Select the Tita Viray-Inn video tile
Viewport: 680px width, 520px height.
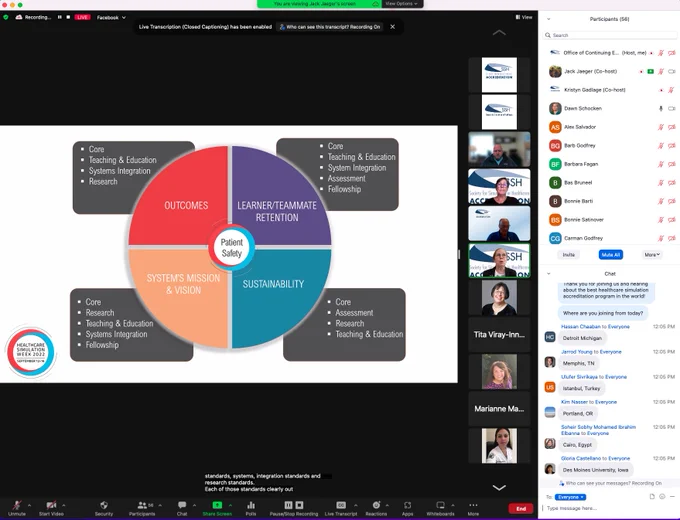point(499,334)
